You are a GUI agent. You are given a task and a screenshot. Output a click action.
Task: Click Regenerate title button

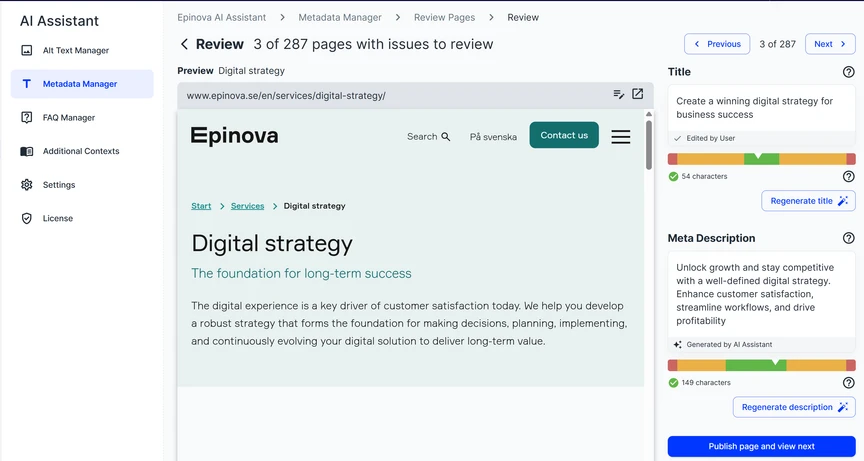click(808, 201)
